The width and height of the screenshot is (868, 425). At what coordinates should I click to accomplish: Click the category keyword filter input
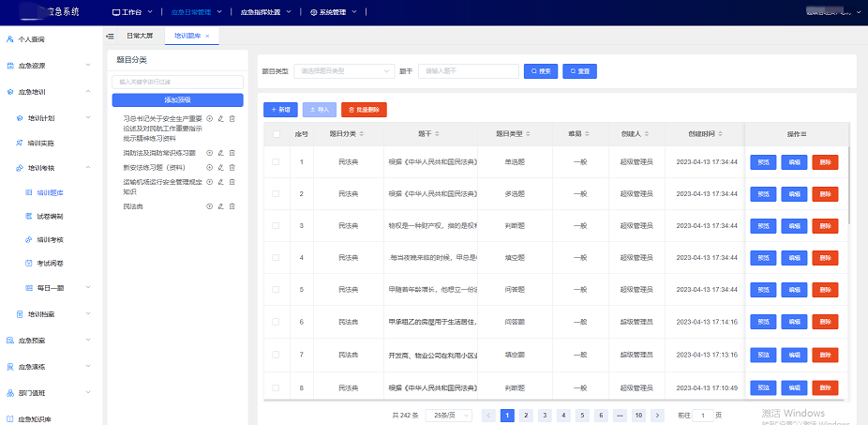(x=178, y=82)
